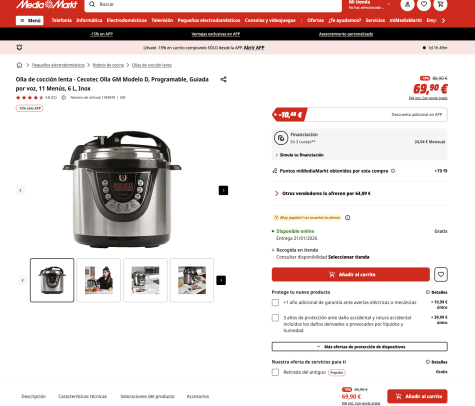This screenshot has width=475, height=406.
Task: Open the Robots de cocina breadcrumb link
Action: [x=108, y=65]
